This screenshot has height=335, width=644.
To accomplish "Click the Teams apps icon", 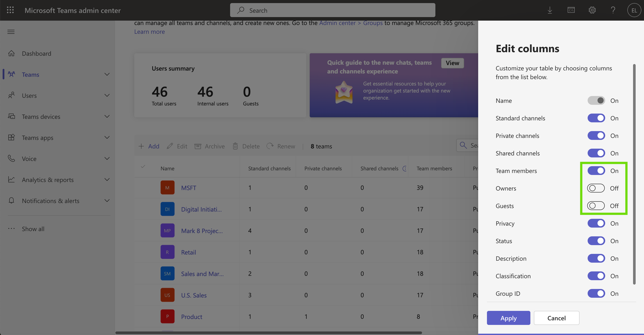I will tap(11, 137).
